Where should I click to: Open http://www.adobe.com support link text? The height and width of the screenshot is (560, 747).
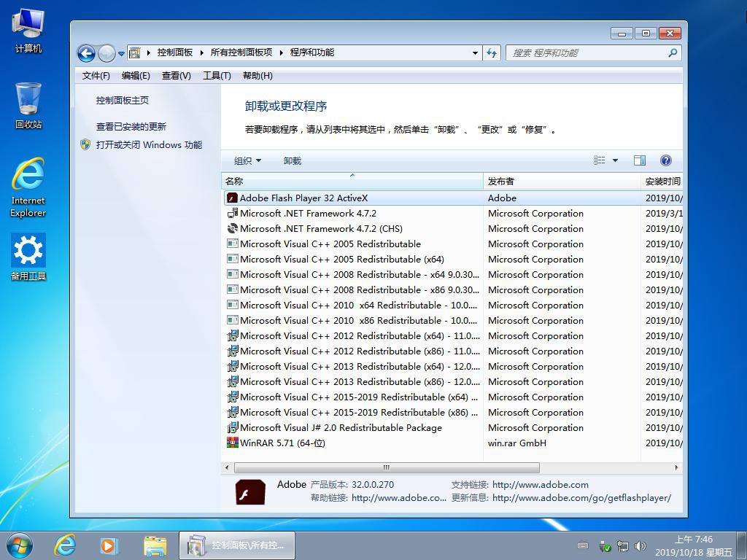pyautogui.click(x=541, y=485)
